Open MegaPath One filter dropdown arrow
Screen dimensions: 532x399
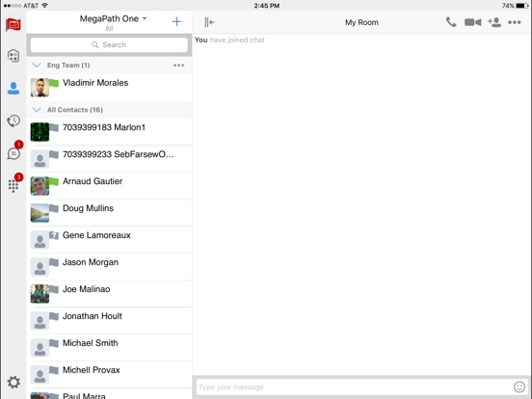click(x=145, y=18)
